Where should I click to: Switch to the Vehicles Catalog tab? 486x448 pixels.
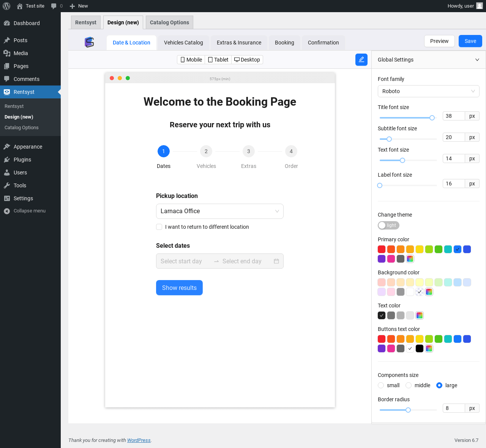tap(183, 43)
